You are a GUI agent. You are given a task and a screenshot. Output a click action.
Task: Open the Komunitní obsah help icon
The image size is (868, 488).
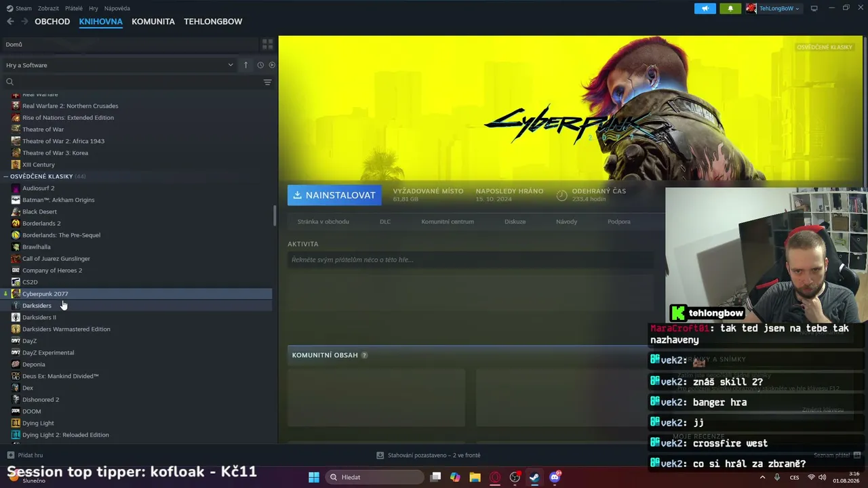tap(364, 355)
